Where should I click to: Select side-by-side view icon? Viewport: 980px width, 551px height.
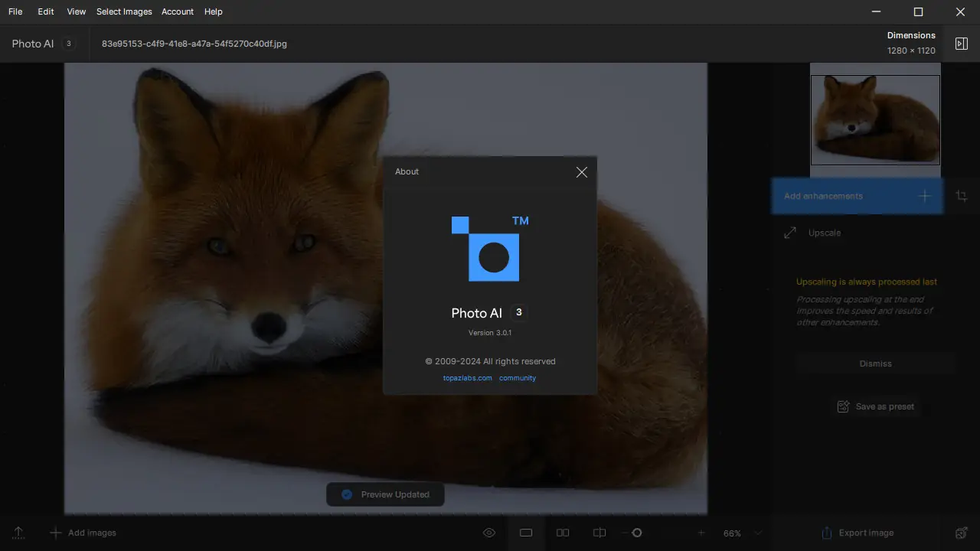pyautogui.click(x=563, y=533)
